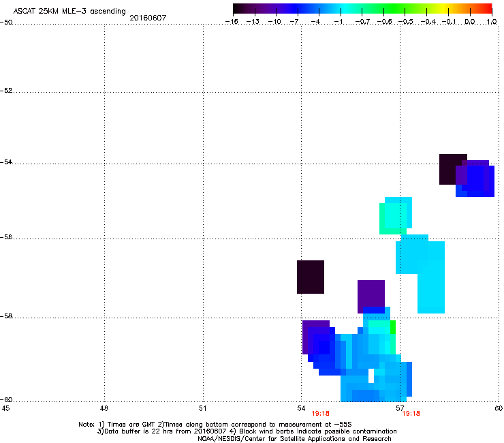The width and height of the screenshot is (504, 443).
Task: Click color bar label -16
Action: click(232, 22)
